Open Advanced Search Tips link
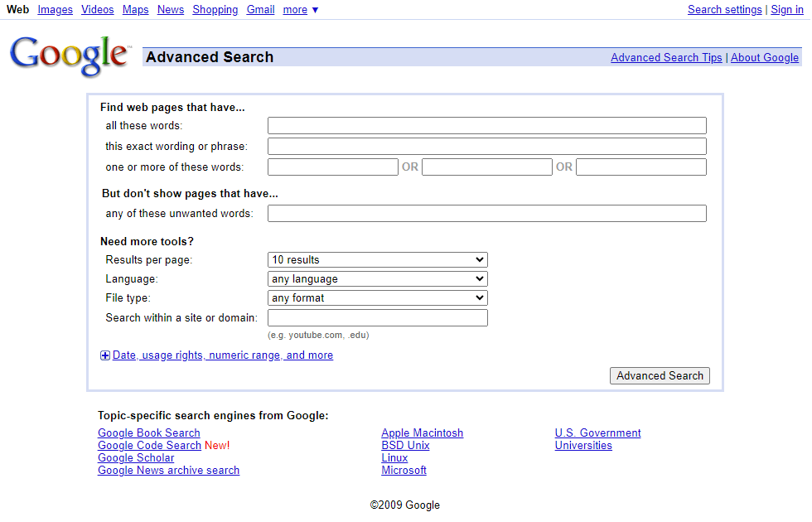The width and height of the screenshot is (812, 522). pos(666,57)
